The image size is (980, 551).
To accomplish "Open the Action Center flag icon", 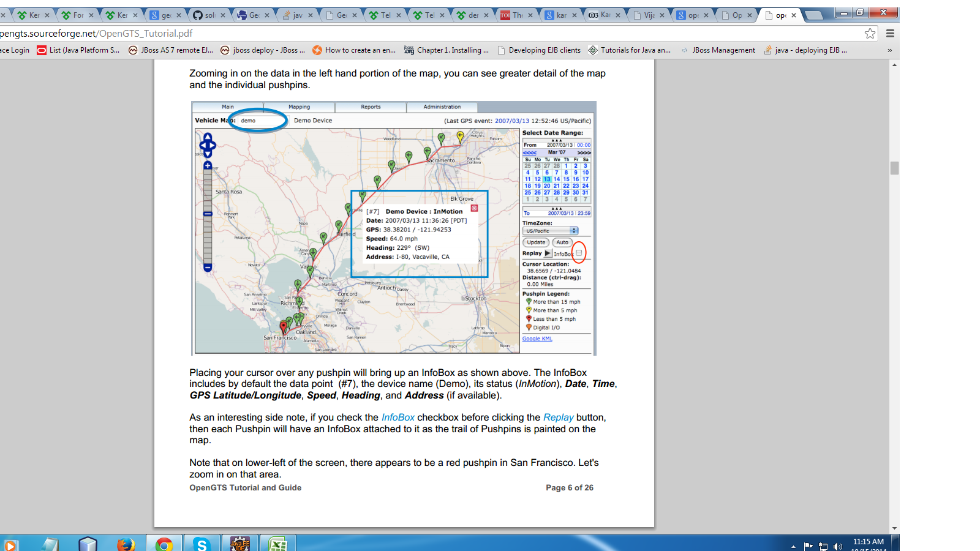I will pyautogui.click(x=809, y=546).
